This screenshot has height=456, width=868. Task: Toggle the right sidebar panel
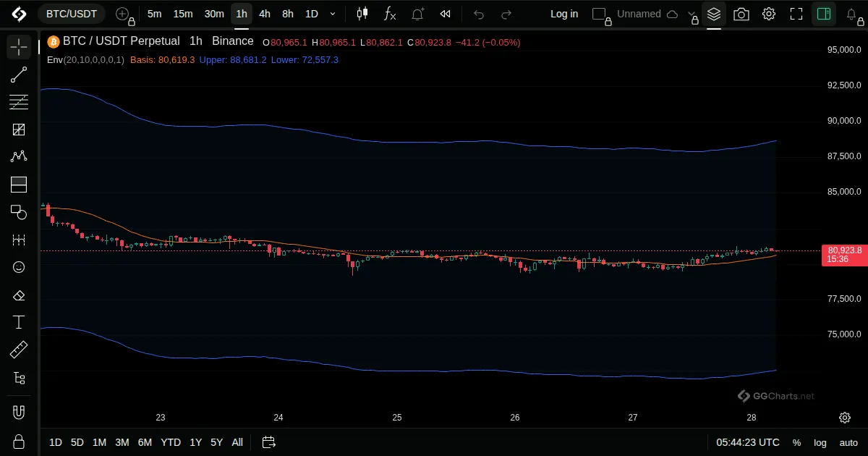tap(824, 14)
